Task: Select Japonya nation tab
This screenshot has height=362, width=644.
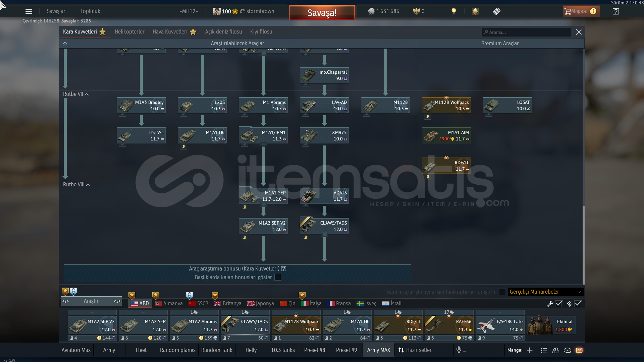Action: click(261, 304)
